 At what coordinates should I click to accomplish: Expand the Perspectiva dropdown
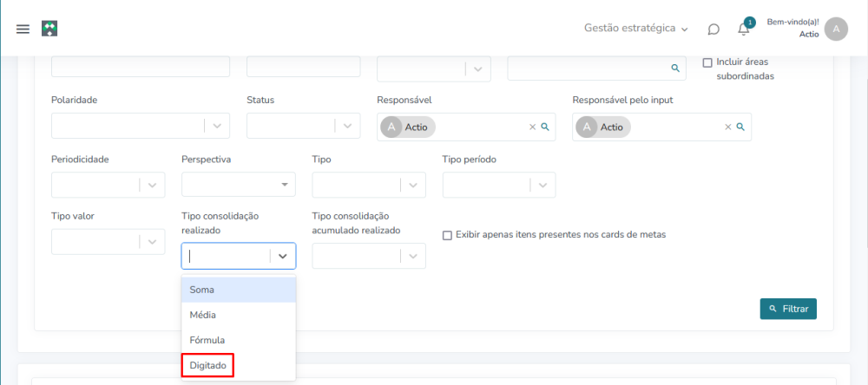(x=285, y=185)
